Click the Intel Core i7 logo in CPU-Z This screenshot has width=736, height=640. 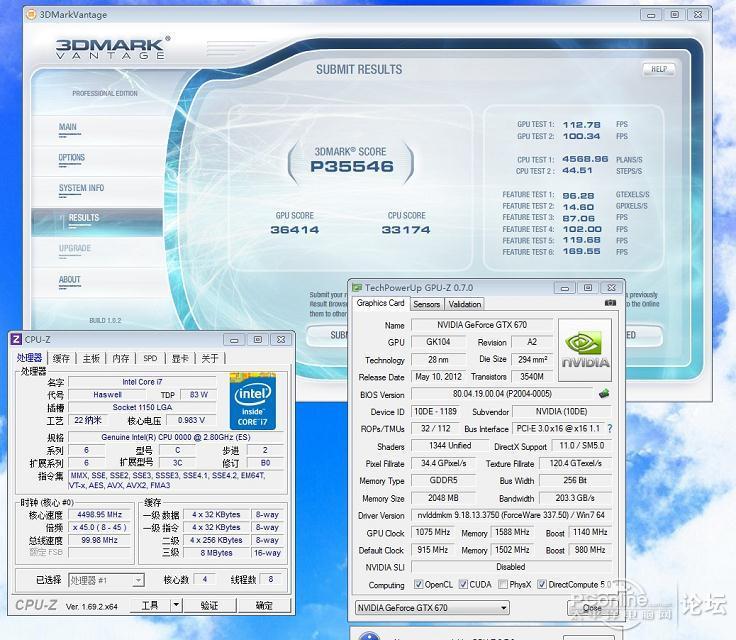pos(253,401)
